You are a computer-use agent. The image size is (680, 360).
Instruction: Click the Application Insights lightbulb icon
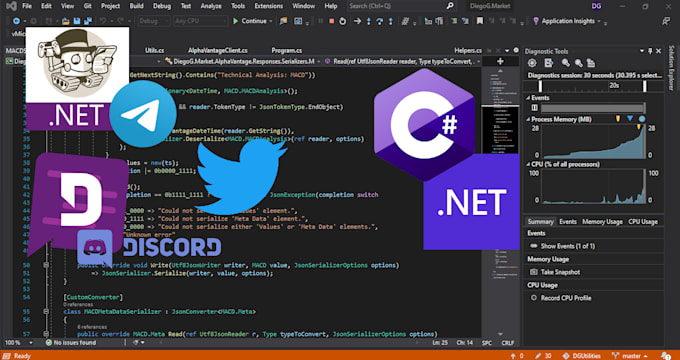(536, 21)
